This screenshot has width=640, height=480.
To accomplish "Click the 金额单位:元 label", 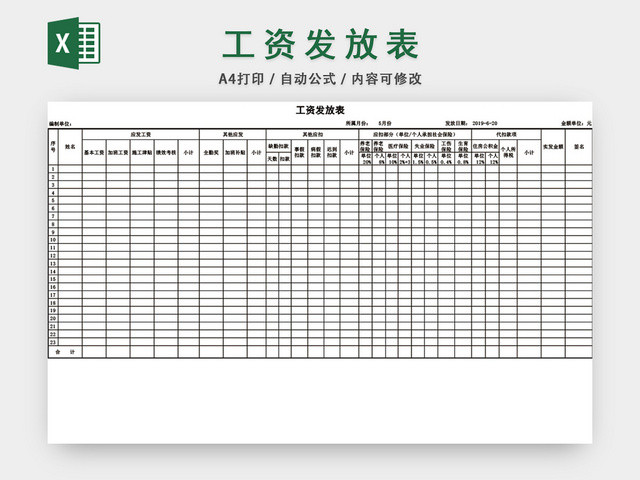I will [576, 123].
